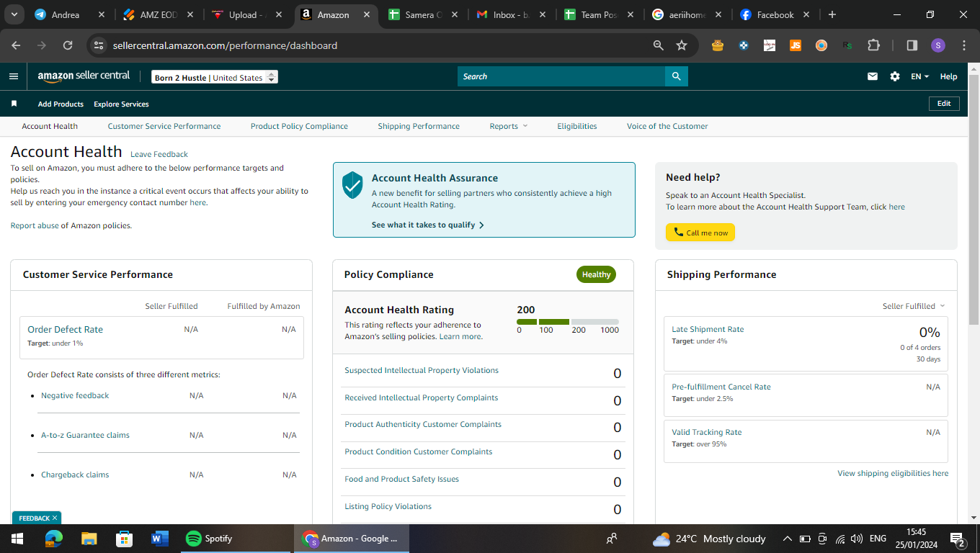Viewport: 980px width, 553px height.
Task: Show hidden system tray icons
Action: [x=787, y=539]
